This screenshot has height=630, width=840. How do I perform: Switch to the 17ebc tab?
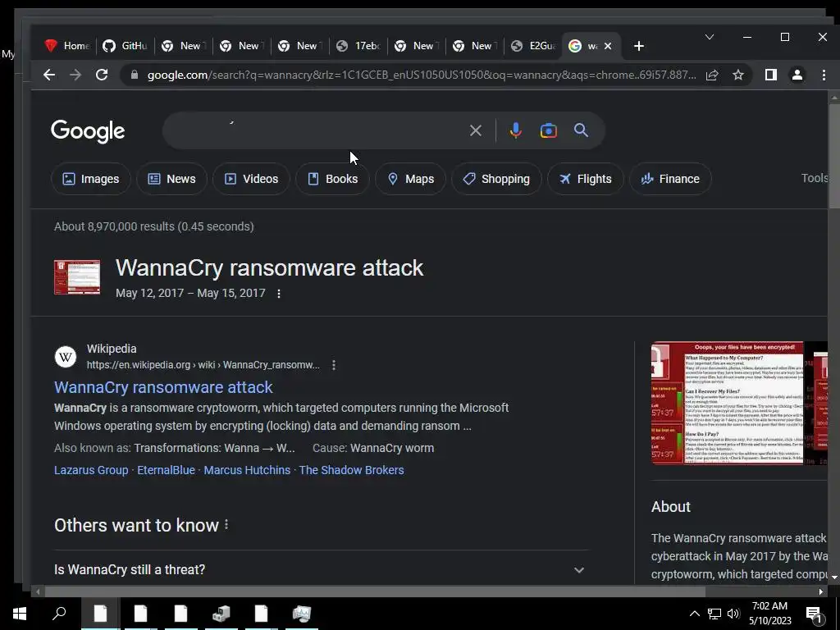358,46
